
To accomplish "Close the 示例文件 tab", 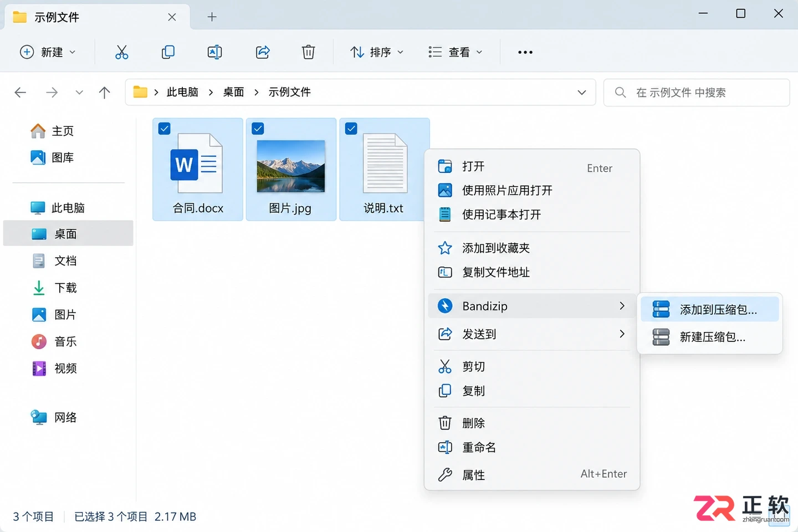I will pos(172,17).
